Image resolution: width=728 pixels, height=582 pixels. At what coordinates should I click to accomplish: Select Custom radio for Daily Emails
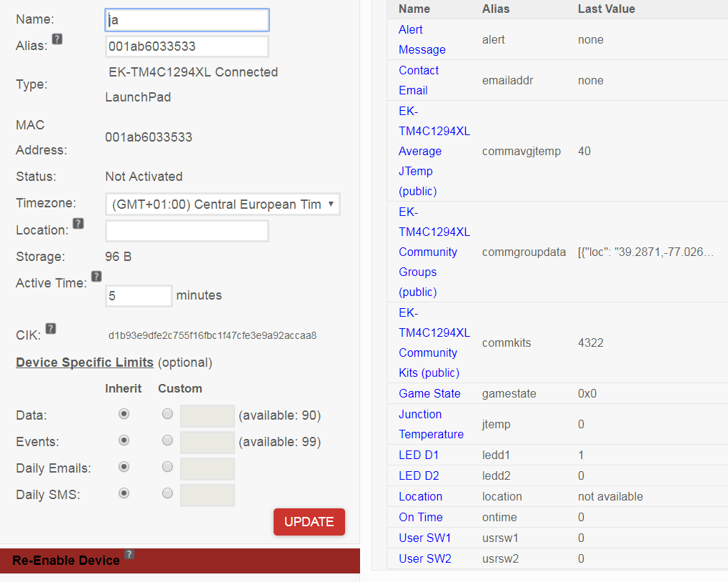[x=168, y=467]
